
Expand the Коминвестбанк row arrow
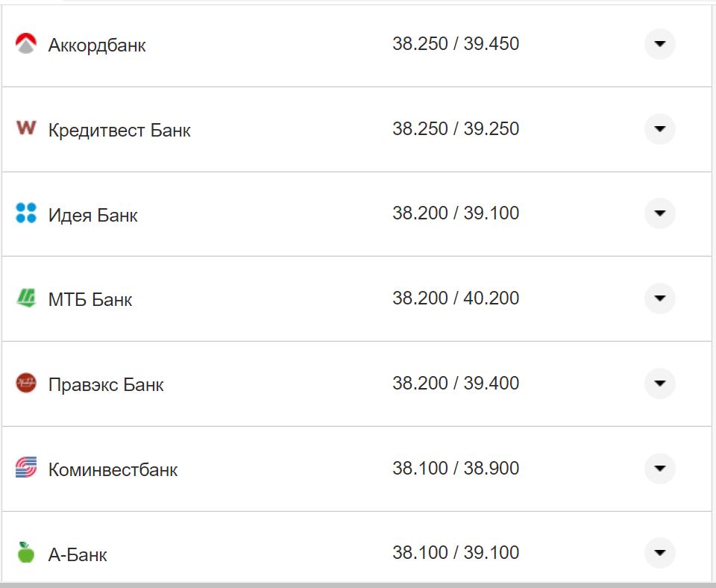pyautogui.click(x=659, y=469)
